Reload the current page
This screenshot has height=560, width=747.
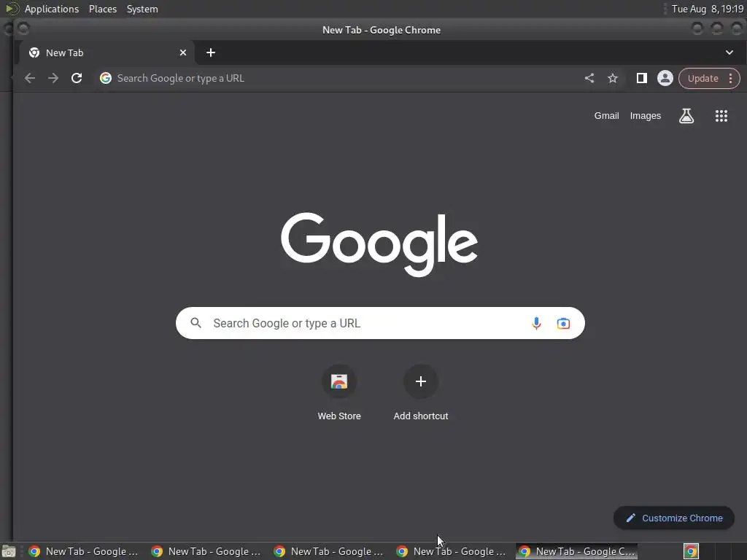point(76,78)
